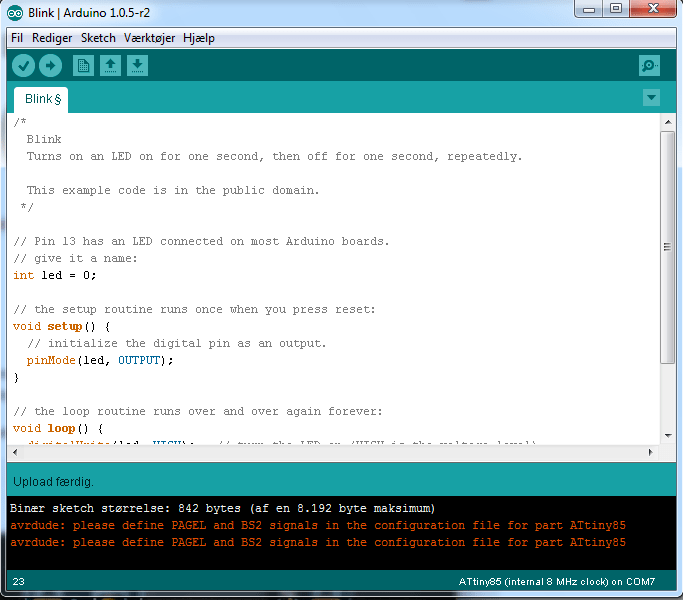This screenshot has width=683, height=600.
Task: Click the 'void setup() {' line
Action: [61, 326]
